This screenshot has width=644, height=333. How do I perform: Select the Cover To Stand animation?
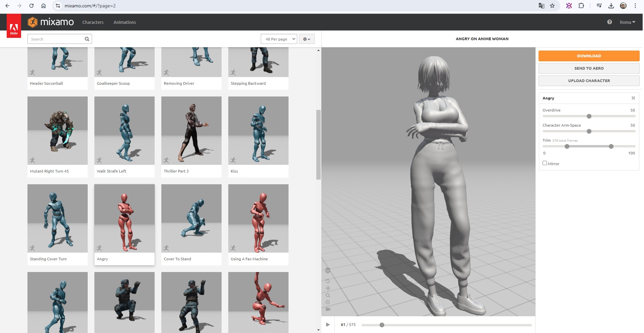pyautogui.click(x=191, y=225)
